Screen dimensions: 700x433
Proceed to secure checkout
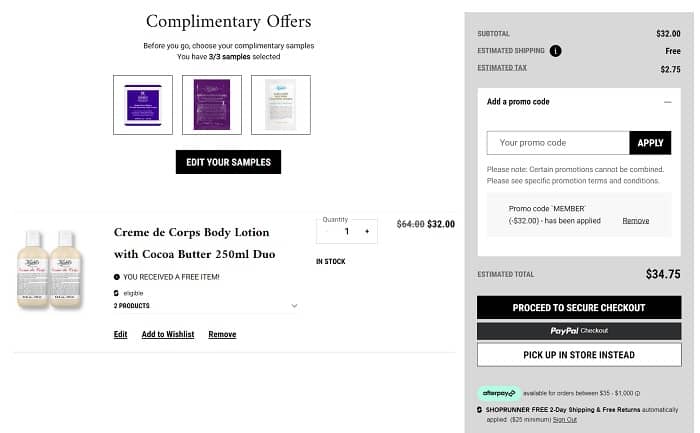tap(579, 308)
